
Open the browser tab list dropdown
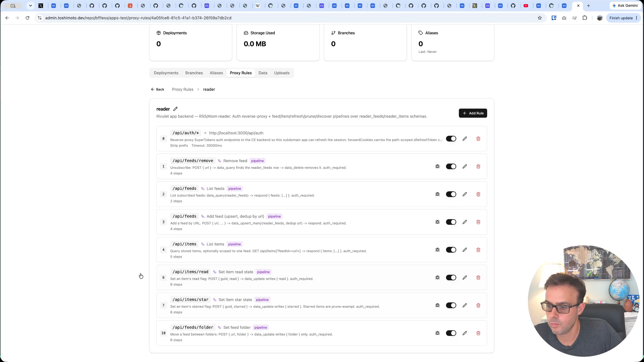(x=30, y=6)
